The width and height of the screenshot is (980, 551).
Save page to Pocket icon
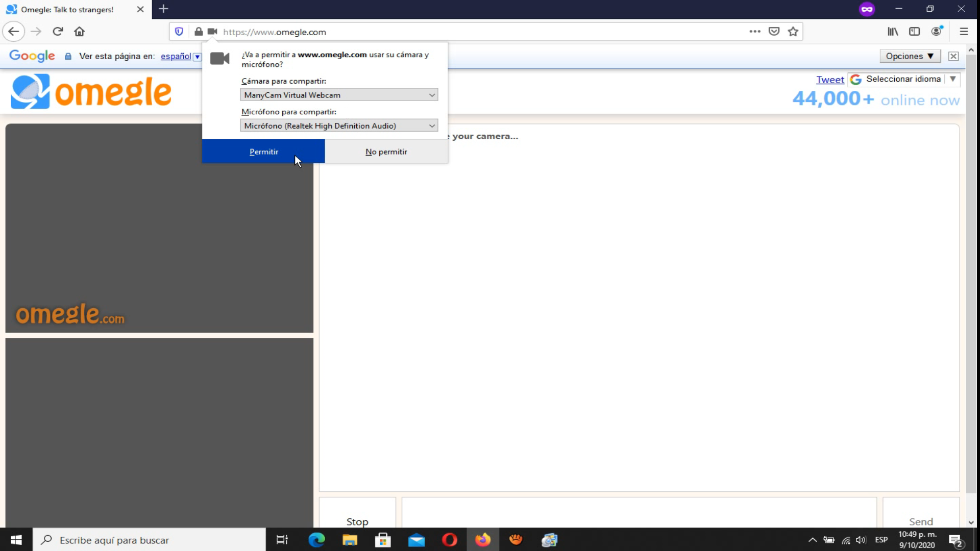(774, 32)
